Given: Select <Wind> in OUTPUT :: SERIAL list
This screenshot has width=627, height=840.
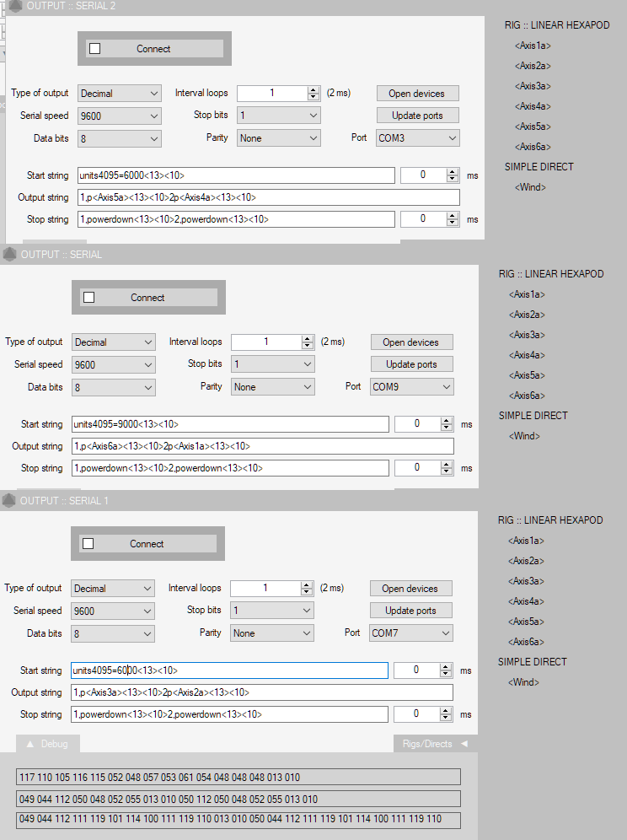Looking at the screenshot, I should click(525, 436).
